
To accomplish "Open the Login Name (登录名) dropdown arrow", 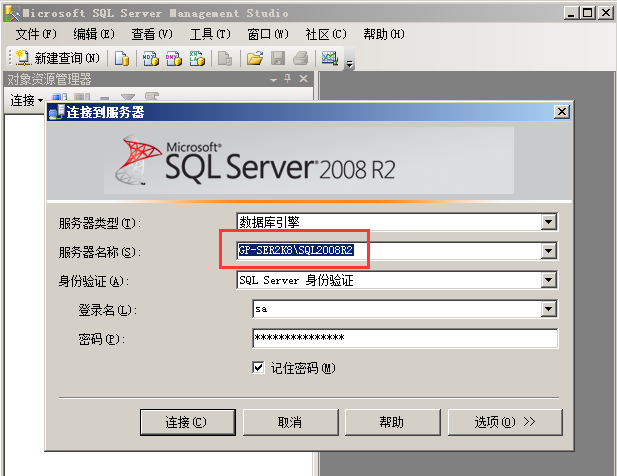I will coord(548,310).
